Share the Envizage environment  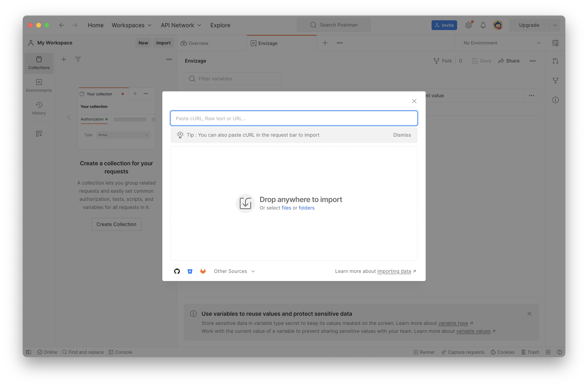[509, 61]
